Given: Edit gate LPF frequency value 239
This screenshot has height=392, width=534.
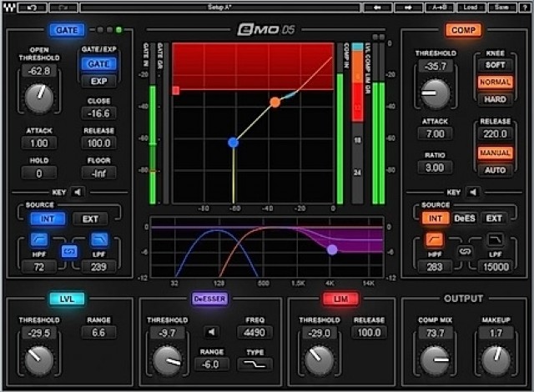Looking at the screenshot, I should click(98, 267).
